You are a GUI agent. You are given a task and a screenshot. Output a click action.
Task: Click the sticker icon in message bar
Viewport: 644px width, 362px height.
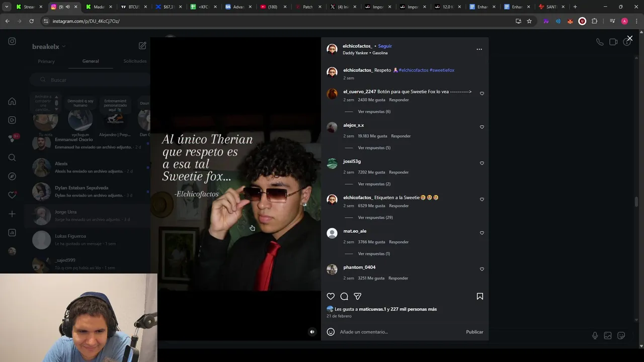[x=621, y=335]
